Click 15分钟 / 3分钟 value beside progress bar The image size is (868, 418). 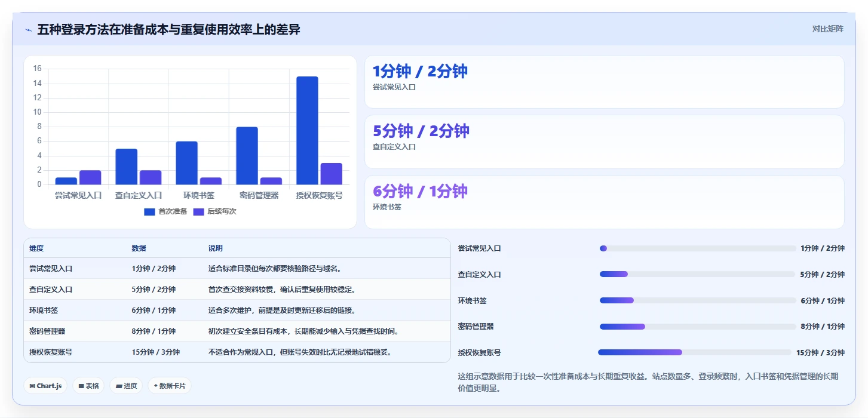click(x=820, y=352)
